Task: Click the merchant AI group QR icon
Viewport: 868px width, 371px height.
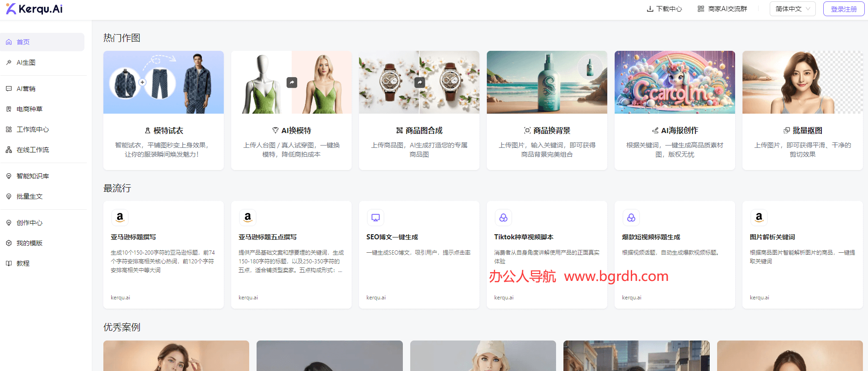Action: point(700,9)
